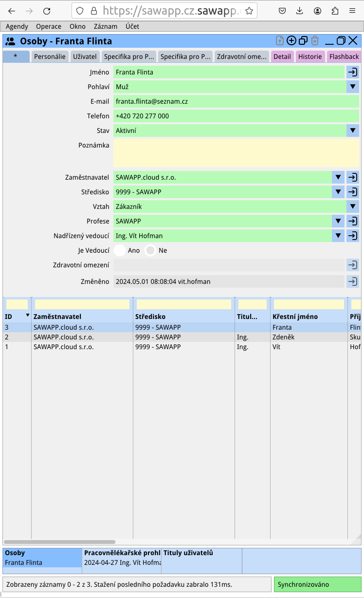Open the Operace menu
This screenshot has width=364, height=598.
pyautogui.click(x=49, y=26)
